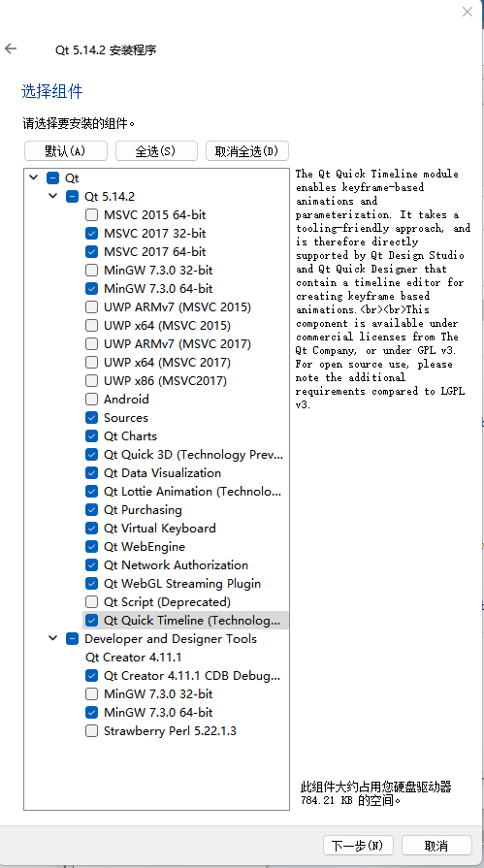Click the 全选(S) select all button
This screenshot has width=484, height=868.
(x=156, y=151)
